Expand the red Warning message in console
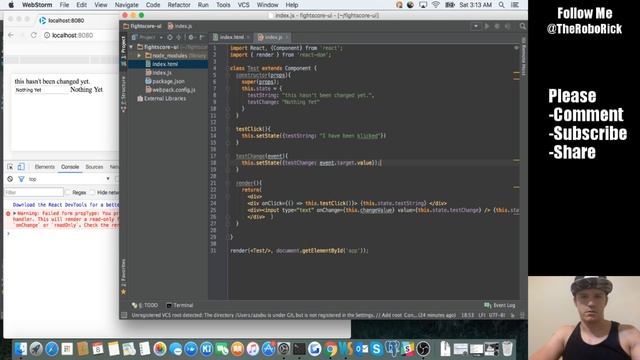The image size is (640, 360). (15, 213)
